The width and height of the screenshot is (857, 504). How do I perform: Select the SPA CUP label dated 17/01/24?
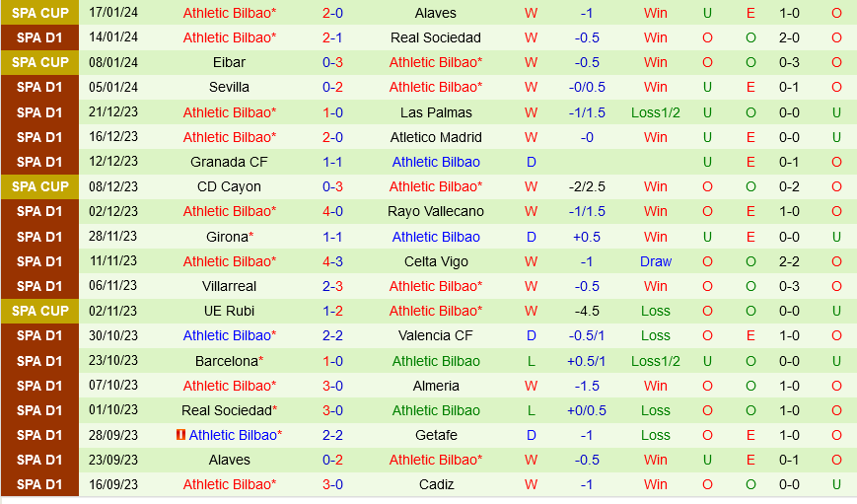[x=39, y=13]
